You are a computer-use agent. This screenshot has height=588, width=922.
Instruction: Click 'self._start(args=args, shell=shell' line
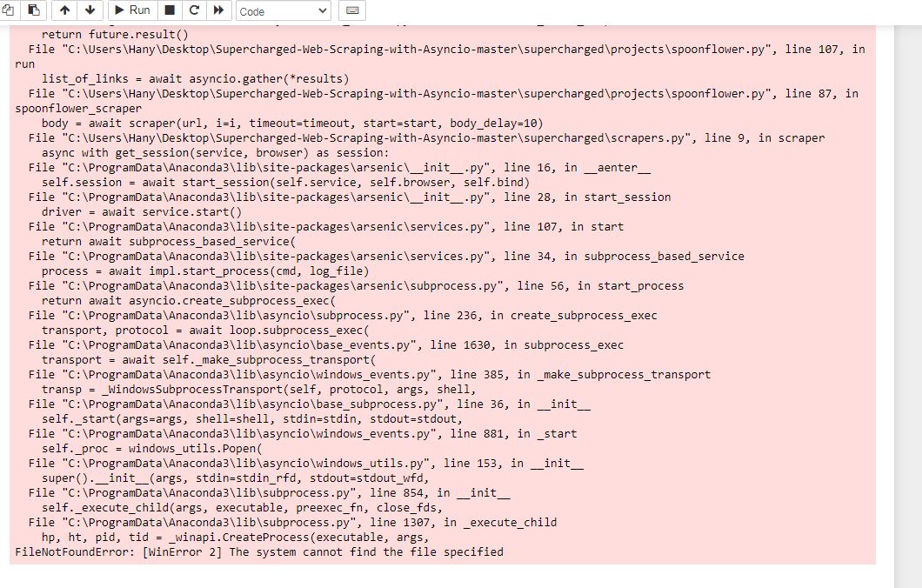tap(252, 418)
